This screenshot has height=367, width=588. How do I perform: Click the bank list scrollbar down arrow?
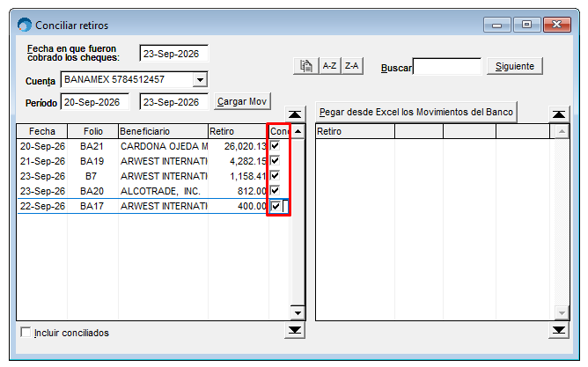pyautogui.click(x=562, y=313)
